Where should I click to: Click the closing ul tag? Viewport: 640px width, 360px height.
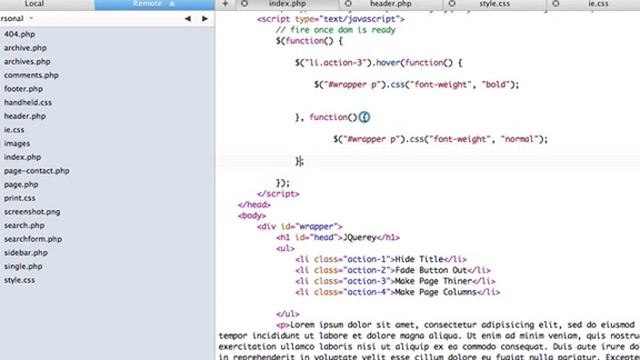click(x=287, y=314)
